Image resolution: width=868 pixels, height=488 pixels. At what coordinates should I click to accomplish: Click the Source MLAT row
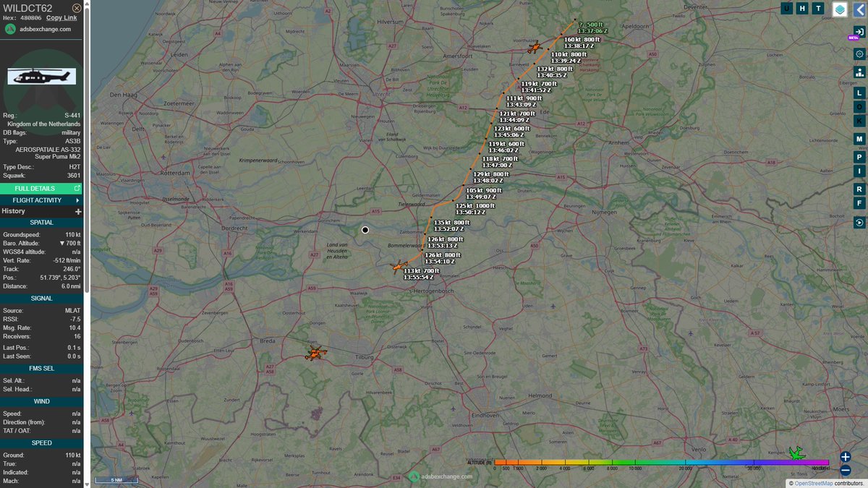point(41,310)
